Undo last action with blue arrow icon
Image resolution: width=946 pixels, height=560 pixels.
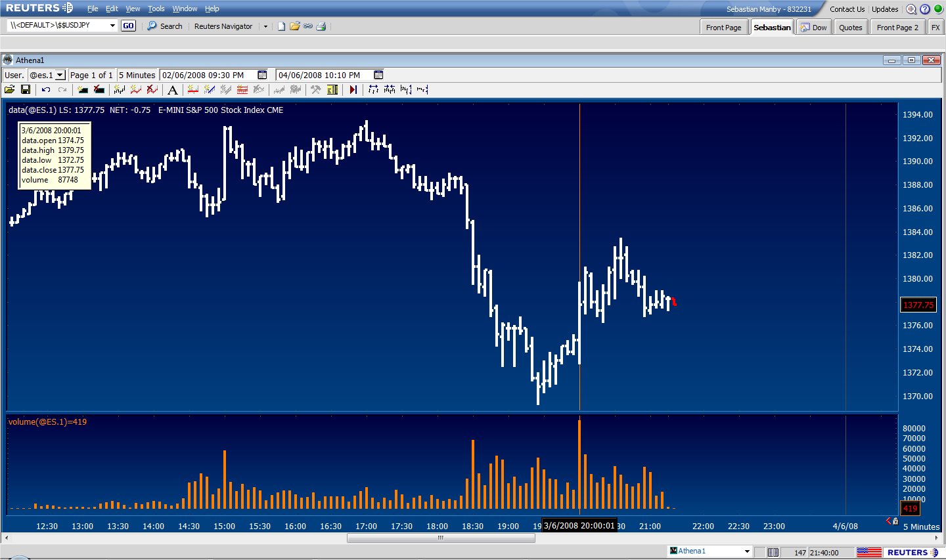tap(46, 89)
